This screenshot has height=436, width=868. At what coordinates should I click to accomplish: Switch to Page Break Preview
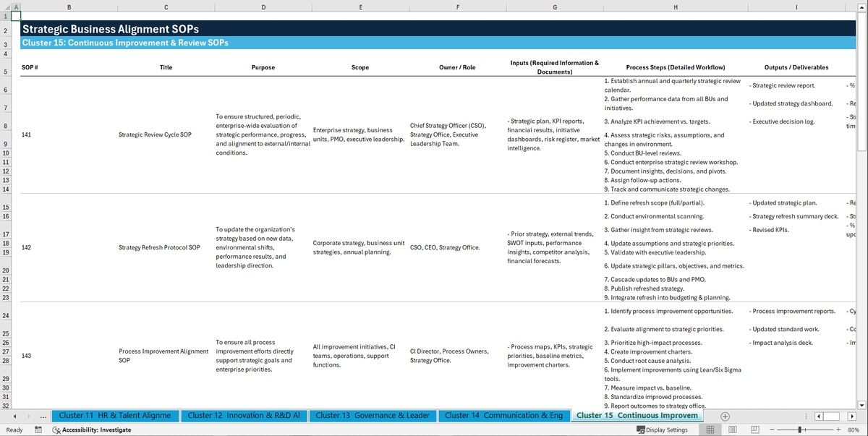tap(755, 429)
